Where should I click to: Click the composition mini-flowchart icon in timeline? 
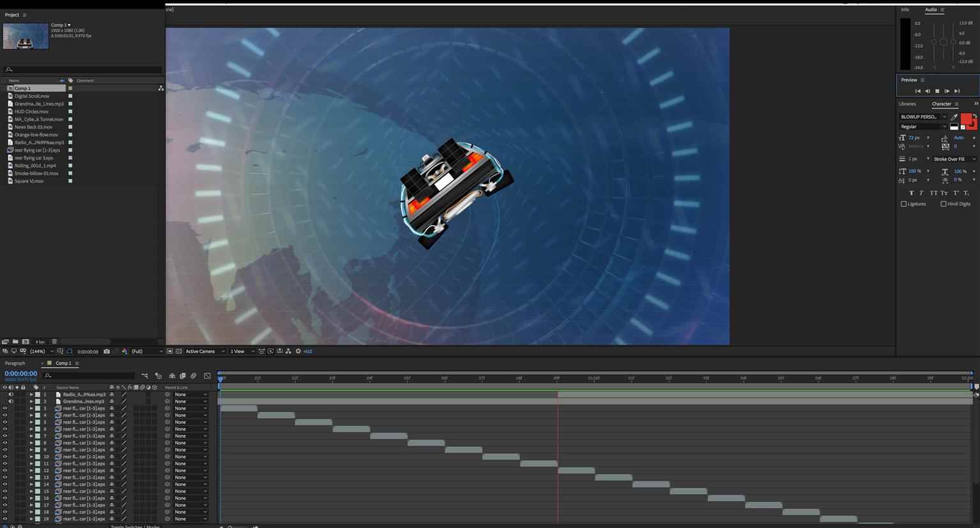pyautogui.click(x=144, y=376)
